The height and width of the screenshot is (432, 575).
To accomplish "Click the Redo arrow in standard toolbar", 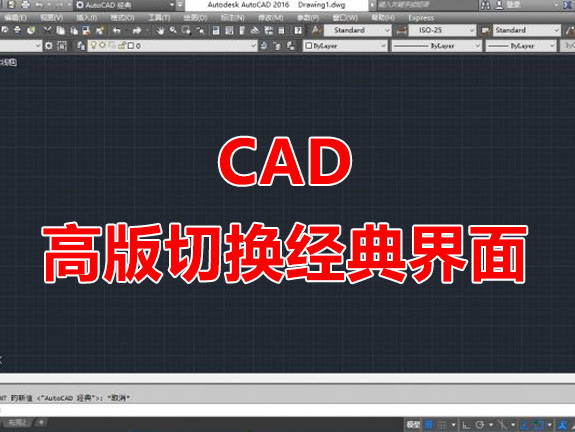I will [137, 30].
